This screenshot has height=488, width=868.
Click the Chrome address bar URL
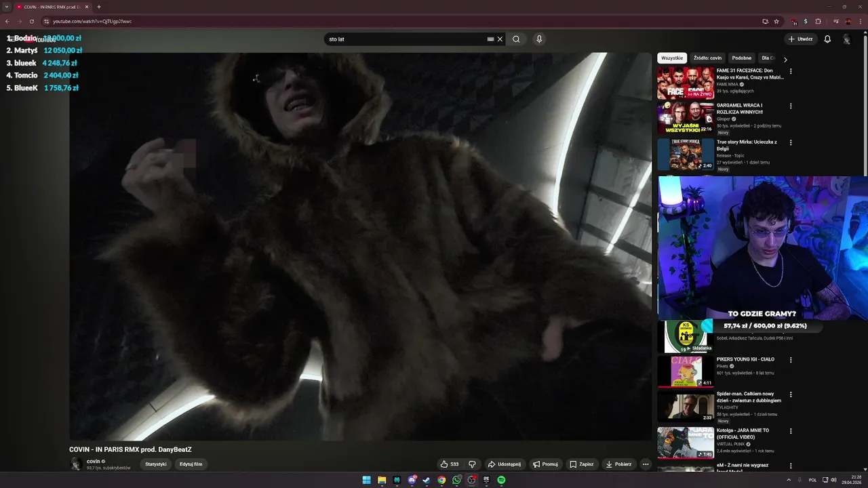pyautogui.click(x=92, y=21)
